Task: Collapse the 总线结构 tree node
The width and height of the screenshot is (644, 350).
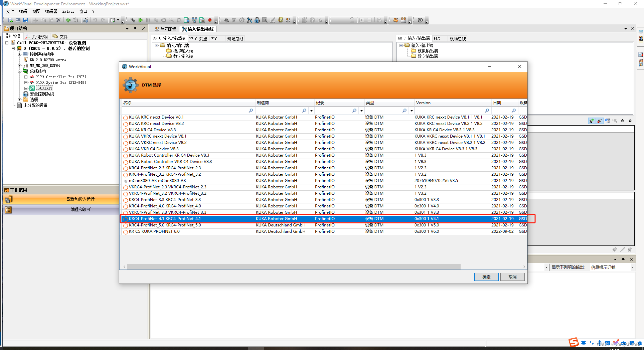Action: pos(19,71)
